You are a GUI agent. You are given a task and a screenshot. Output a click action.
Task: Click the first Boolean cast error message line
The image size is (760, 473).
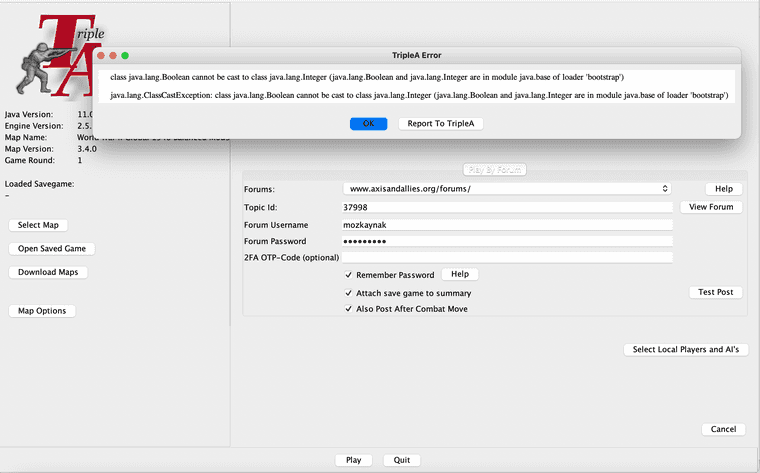[x=367, y=77]
